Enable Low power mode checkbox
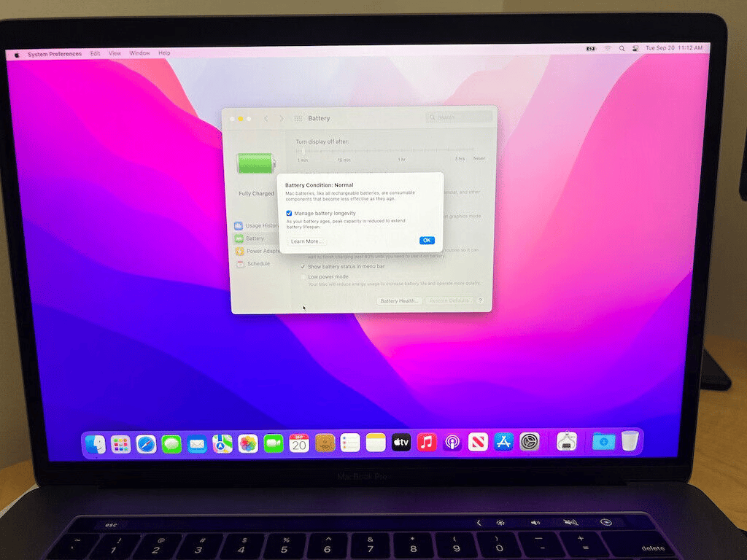 (303, 276)
